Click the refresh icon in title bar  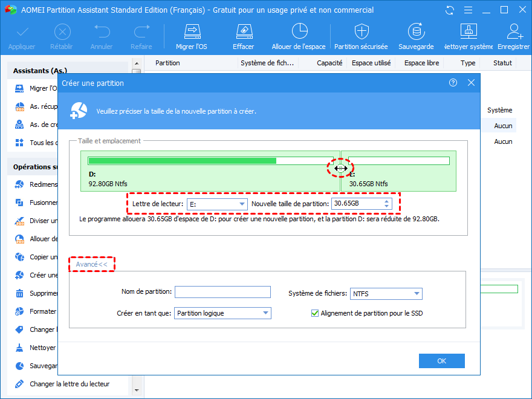click(x=450, y=10)
